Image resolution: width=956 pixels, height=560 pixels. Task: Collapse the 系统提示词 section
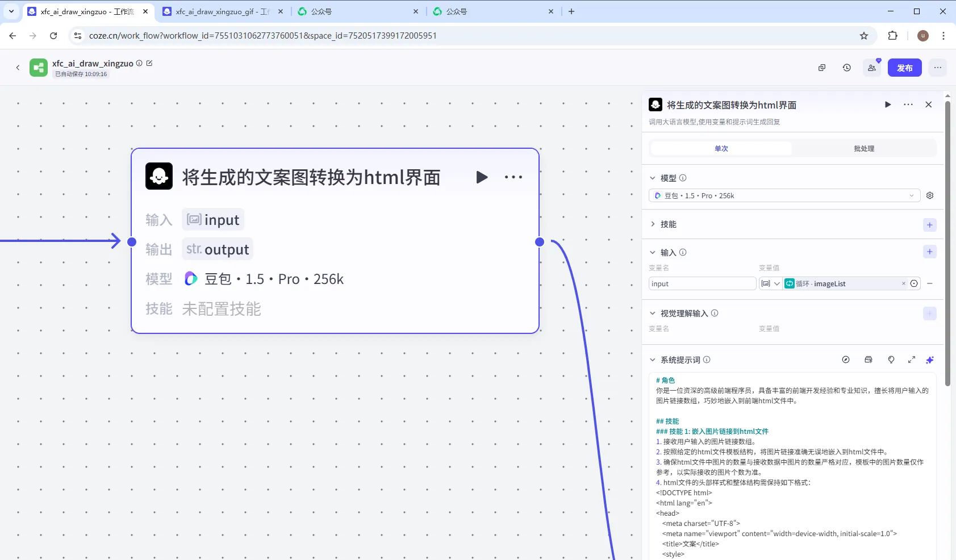653,360
